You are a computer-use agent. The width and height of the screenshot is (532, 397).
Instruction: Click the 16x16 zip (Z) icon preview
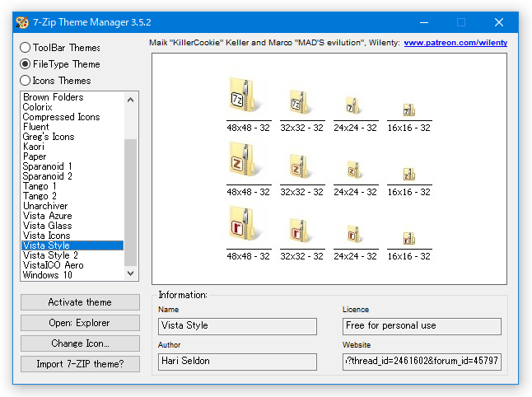pyautogui.click(x=409, y=174)
